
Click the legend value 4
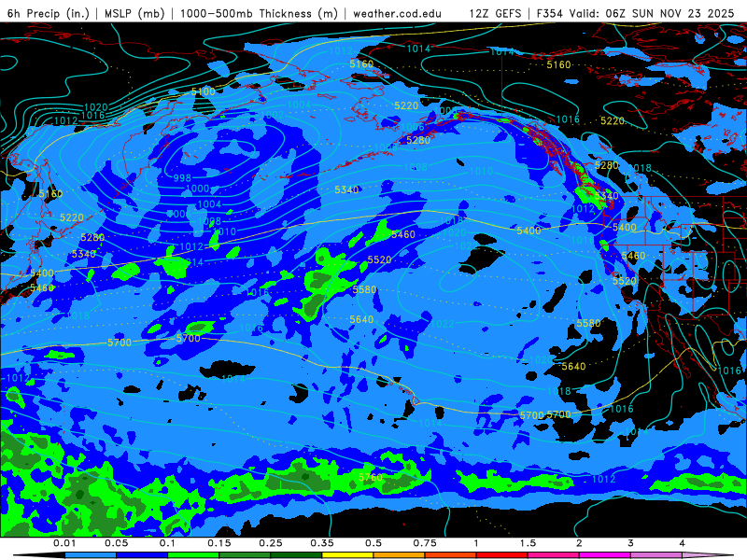coord(683,543)
